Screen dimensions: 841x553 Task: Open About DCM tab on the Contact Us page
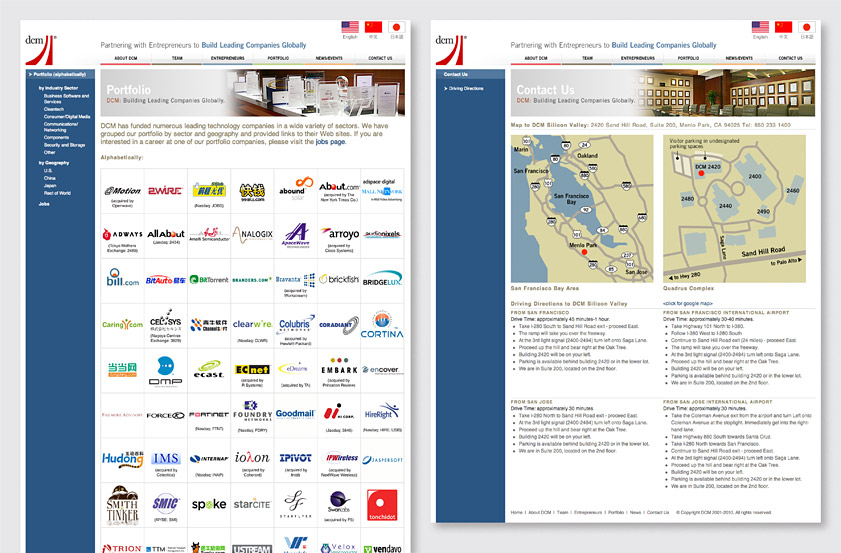[x=536, y=58]
